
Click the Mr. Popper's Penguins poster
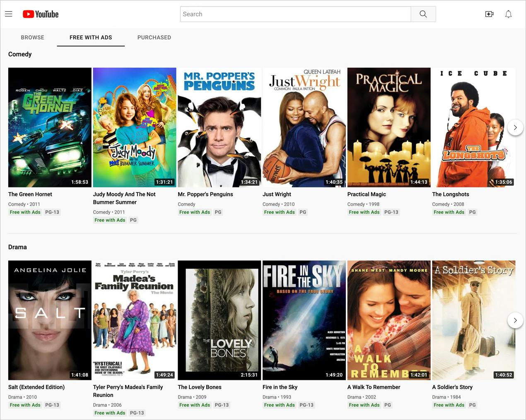pos(219,127)
